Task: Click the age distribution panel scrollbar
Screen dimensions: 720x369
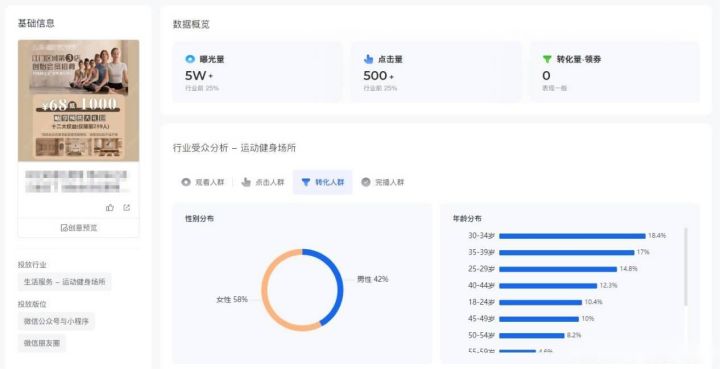Action: pos(686,267)
